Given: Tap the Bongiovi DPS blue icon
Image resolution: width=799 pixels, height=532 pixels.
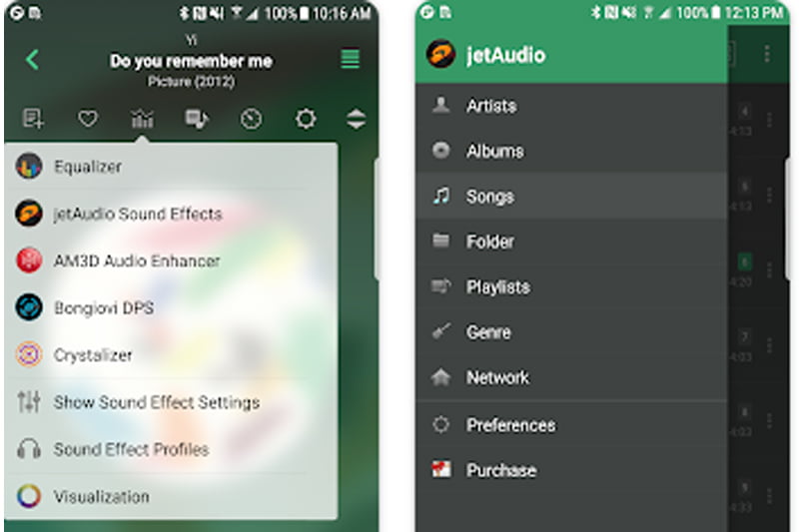Looking at the screenshot, I should pos(29,307).
